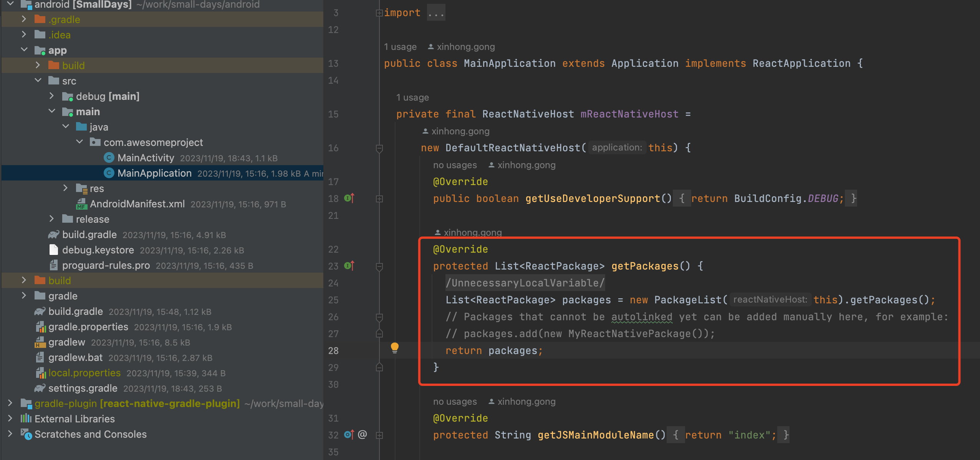Expand the .gradle folder
The height and width of the screenshot is (460, 980).
24,19
